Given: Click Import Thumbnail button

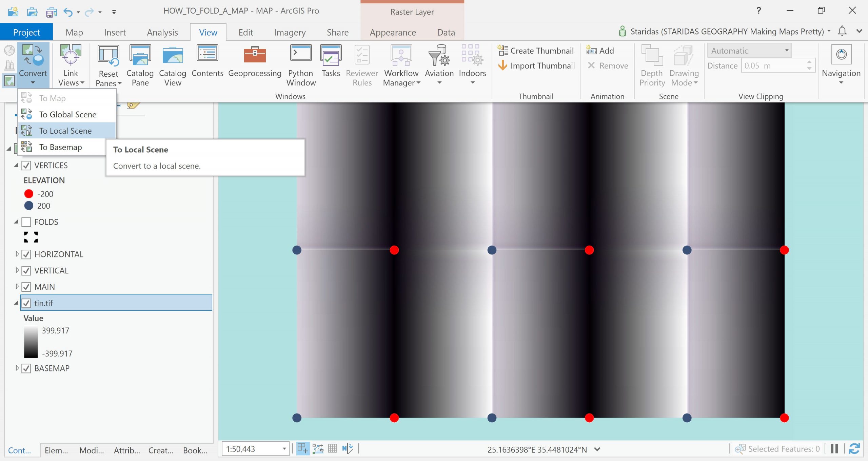Looking at the screenshot, I should [x=536, y=65].
